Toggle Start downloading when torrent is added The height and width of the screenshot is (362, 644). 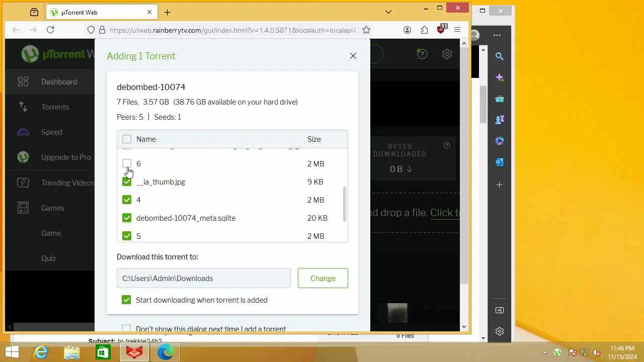(x=126, y=300)
